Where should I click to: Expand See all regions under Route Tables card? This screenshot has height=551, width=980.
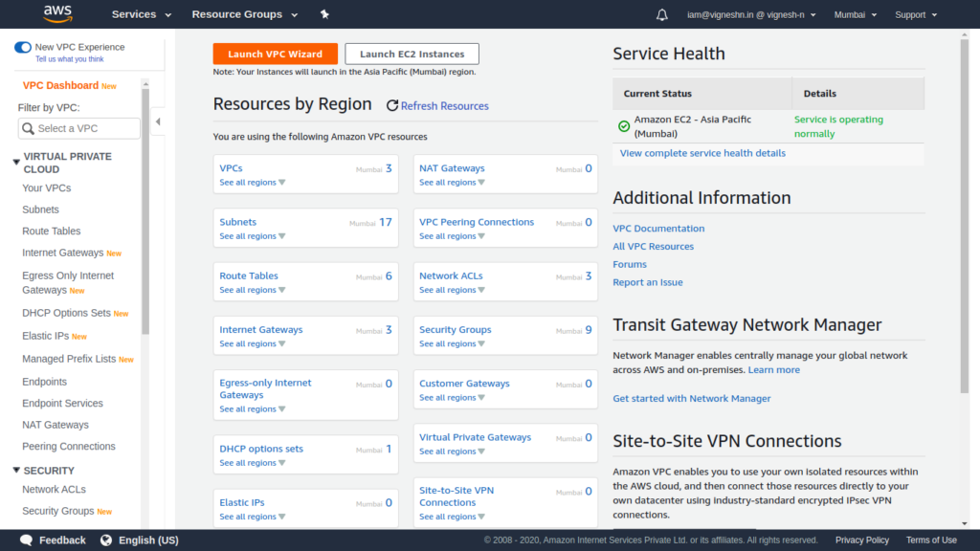tap(253, 290)
